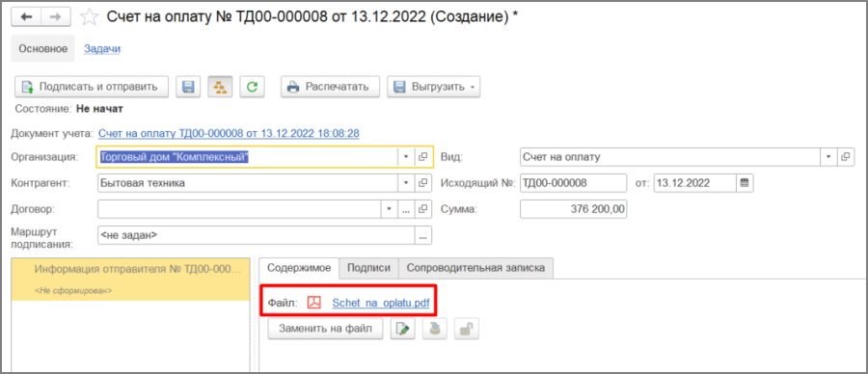Click the Организация input field
The image size is (868, 374).
tap(247, 157)
